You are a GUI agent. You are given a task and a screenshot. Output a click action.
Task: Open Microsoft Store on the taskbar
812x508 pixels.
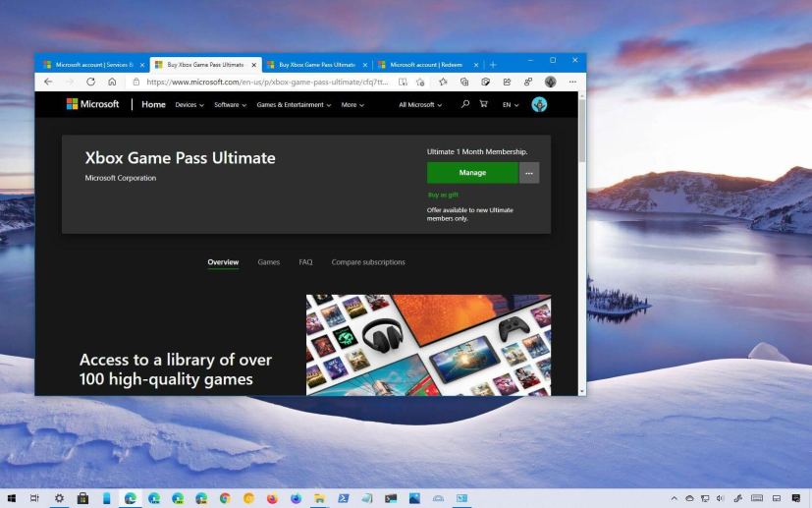pos(82,498)
